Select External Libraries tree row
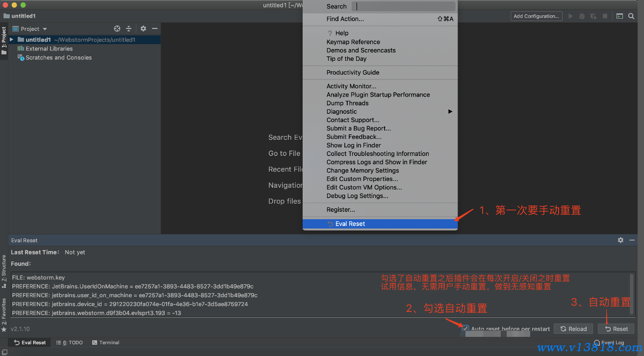Screen dimensions: 644x356 click(x=84, y=49)
